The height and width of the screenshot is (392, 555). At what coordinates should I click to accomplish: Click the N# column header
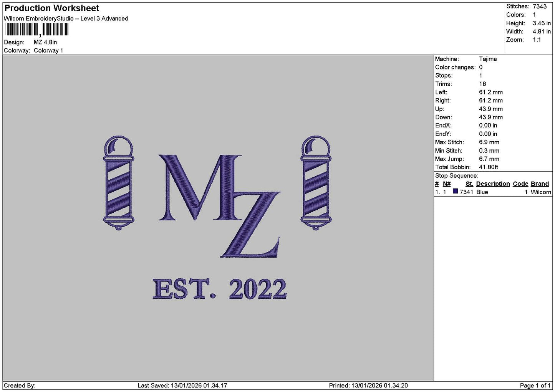click(447, 184)
